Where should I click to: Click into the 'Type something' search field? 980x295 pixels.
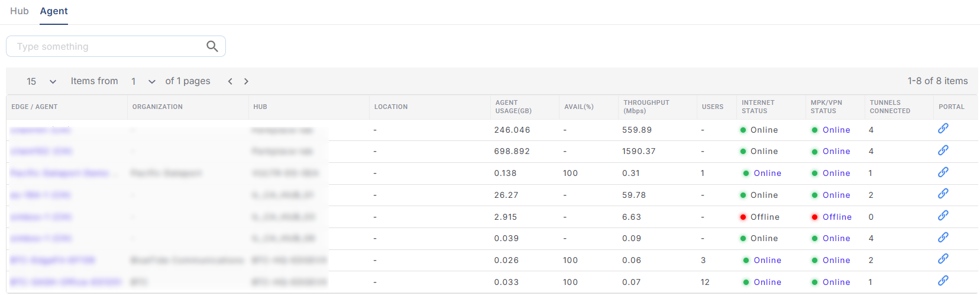click(x=106, y=46)
